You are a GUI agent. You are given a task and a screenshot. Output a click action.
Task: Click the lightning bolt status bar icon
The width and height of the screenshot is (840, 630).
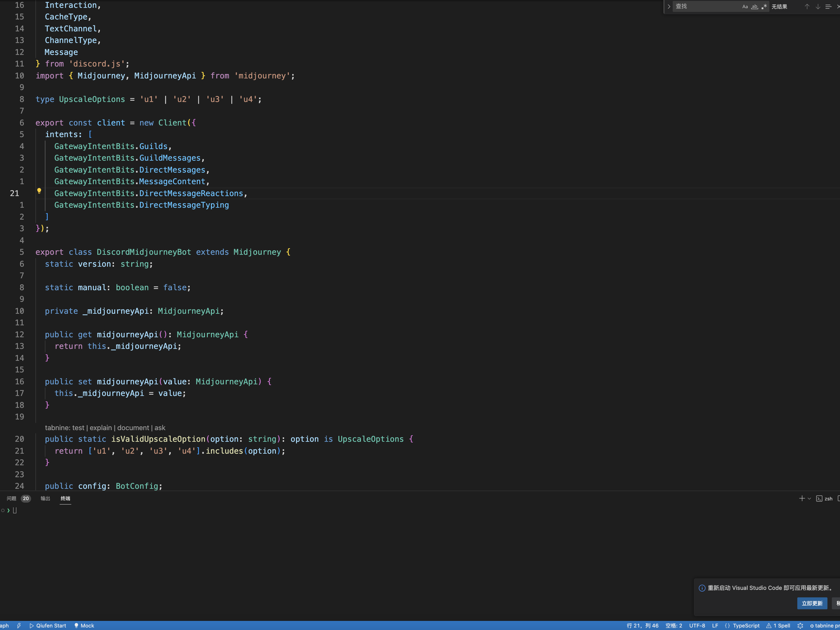point(19,625)
